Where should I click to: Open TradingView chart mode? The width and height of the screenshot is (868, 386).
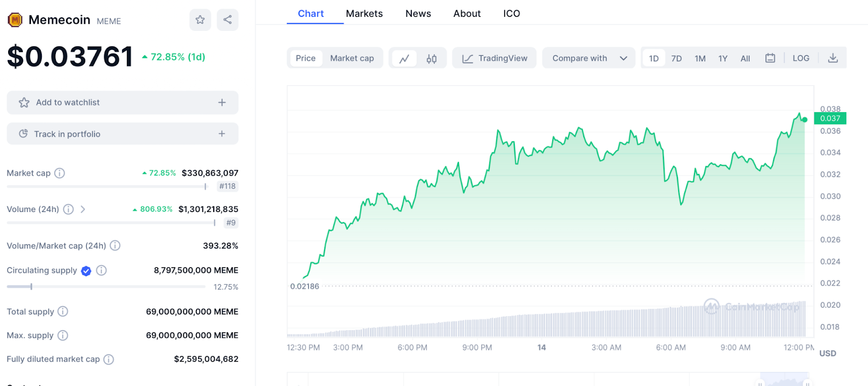coord(494,58)
